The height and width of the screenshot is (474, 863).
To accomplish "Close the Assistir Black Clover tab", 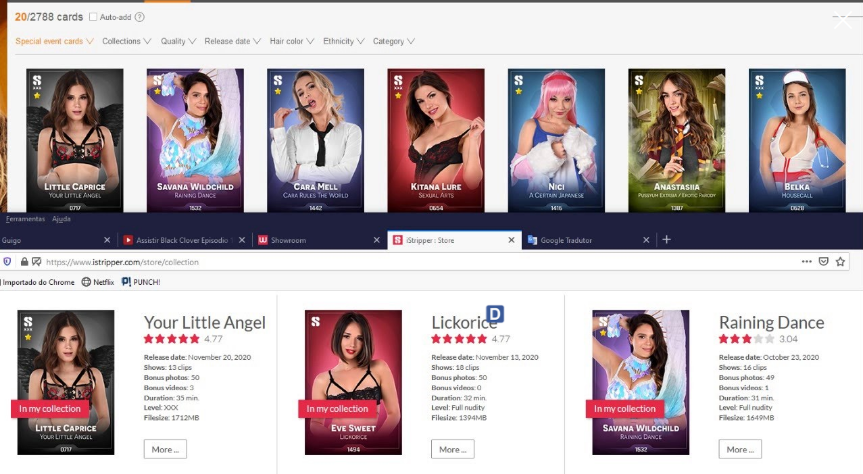I will (242, 240).
